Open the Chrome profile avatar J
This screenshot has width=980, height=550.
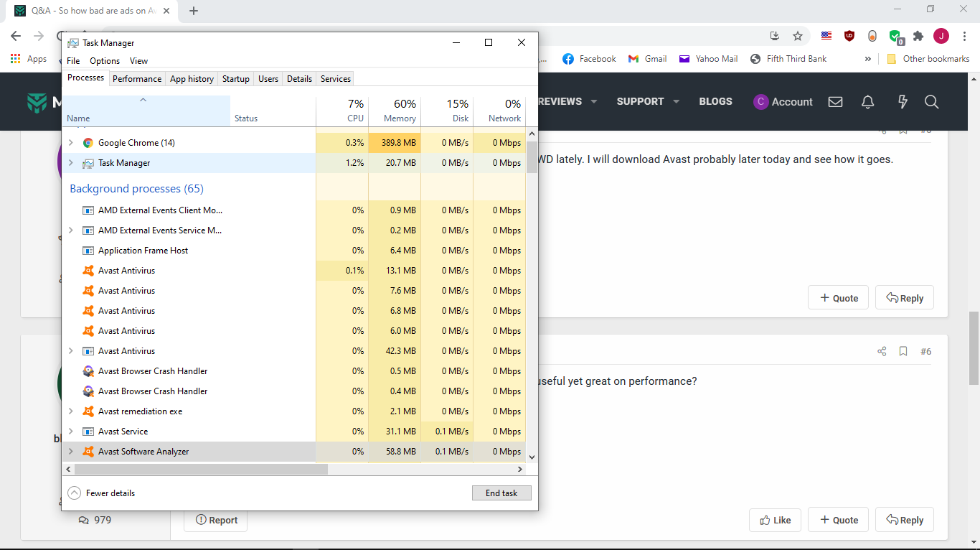941,36
